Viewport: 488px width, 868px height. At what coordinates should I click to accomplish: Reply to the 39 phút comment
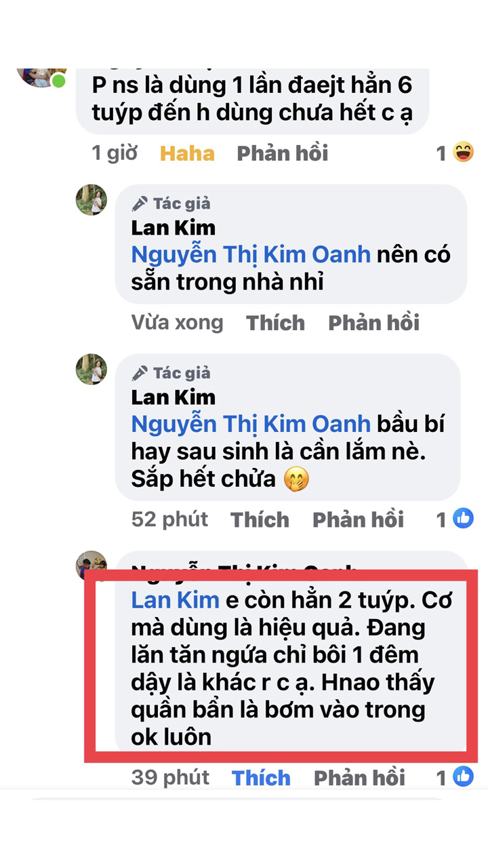pyautogui.click(x=359, y=778)
